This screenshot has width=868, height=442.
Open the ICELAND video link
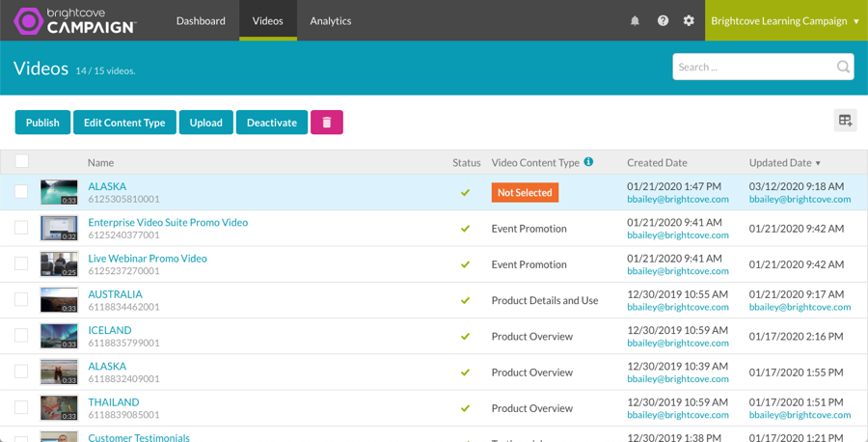click(x=110, y=330)
